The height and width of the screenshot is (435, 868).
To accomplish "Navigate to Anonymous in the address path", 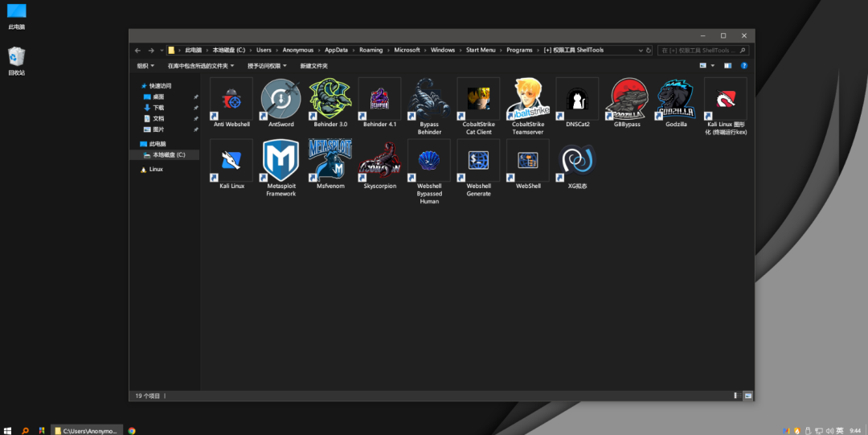I will [298, 50].
